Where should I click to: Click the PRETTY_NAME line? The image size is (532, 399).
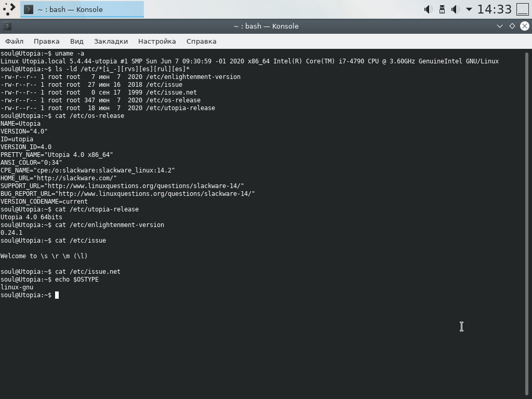(57, 155)
